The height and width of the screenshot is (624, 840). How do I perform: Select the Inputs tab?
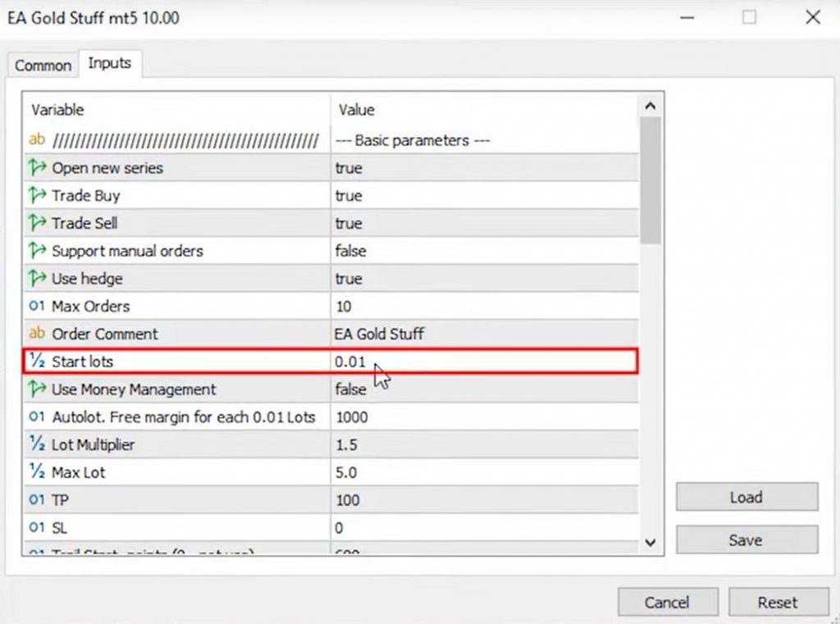coord(110,63)
